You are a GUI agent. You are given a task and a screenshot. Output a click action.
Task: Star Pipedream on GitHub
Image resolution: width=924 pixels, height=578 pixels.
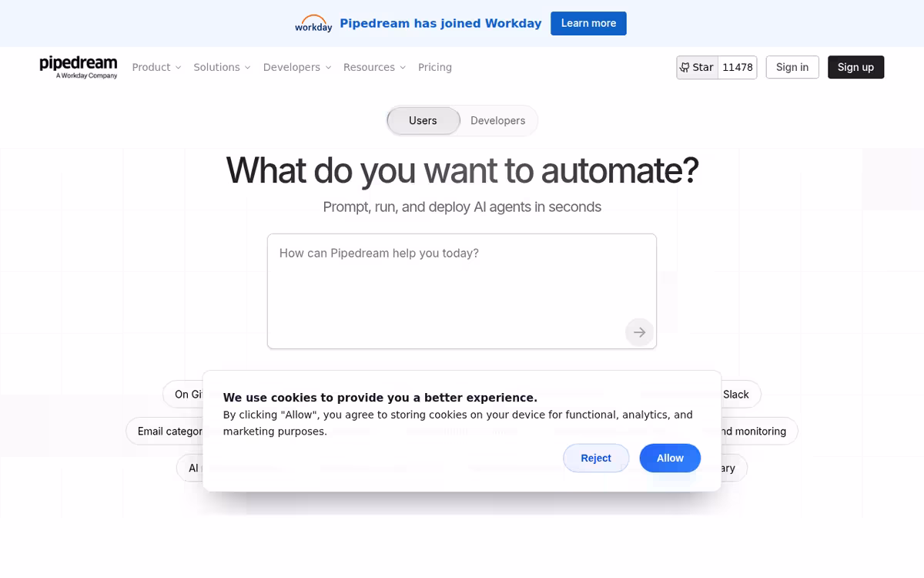[698, 67]
